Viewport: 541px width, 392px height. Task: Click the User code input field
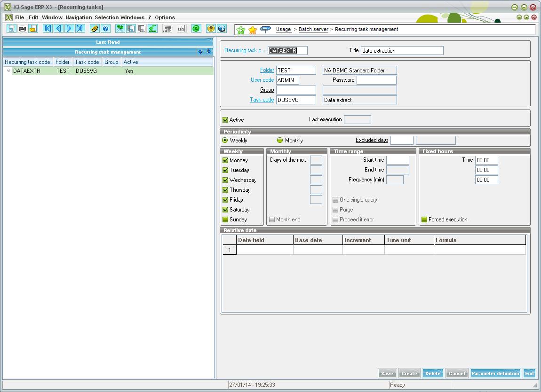click(288, 80)
